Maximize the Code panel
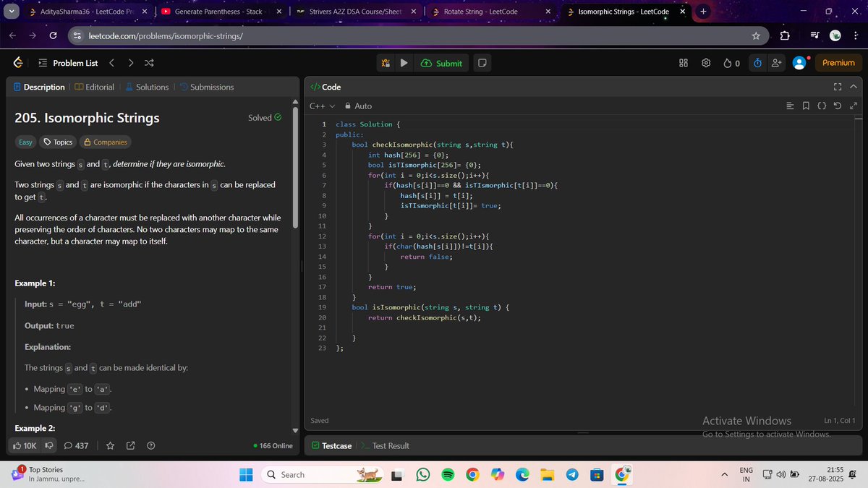Viewport: 868px width, 488px height. (x=838, y=87)
